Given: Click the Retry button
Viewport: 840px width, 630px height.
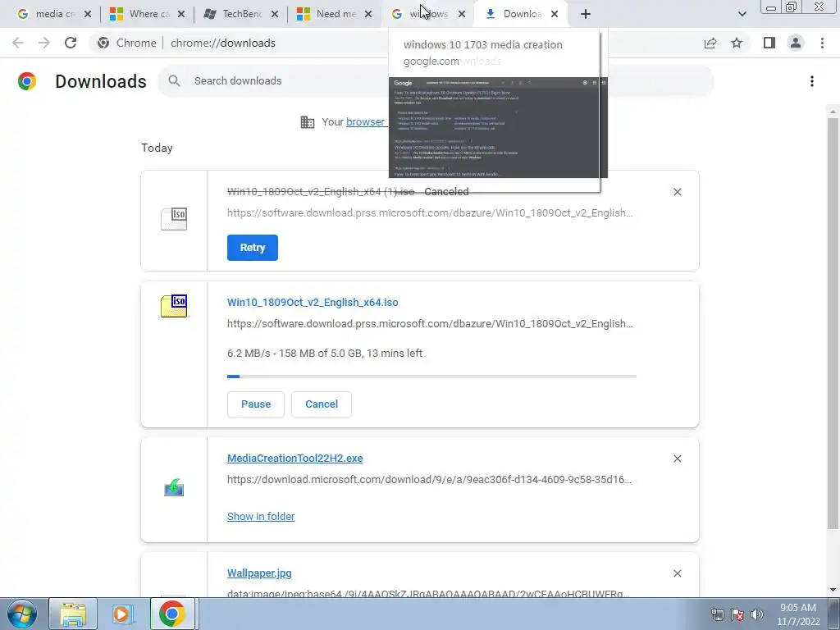Looking at the screenshot, I should (253, 248).
